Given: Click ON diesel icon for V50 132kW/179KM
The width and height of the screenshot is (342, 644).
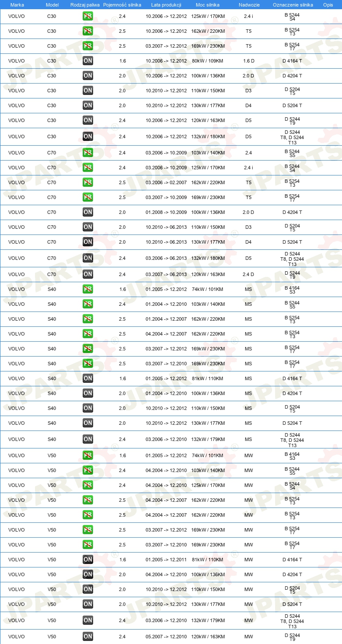Looking at the screenshot, I should (88, 620).
